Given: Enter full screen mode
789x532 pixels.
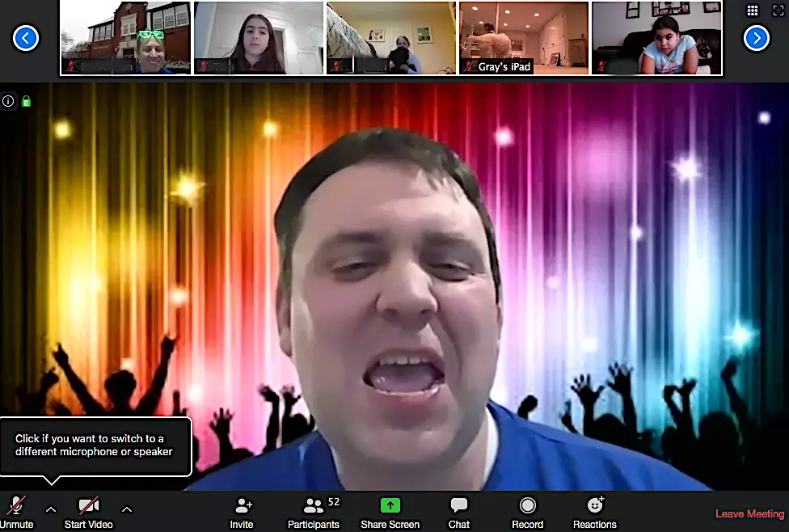Looking at the screenshot, I should pyautogui.click(x=778, y=11).
